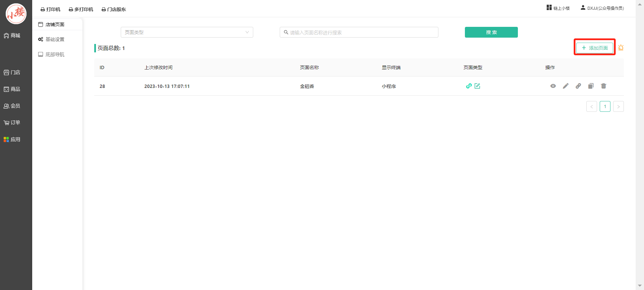Click the green 搜索 button

pos(491,32)
